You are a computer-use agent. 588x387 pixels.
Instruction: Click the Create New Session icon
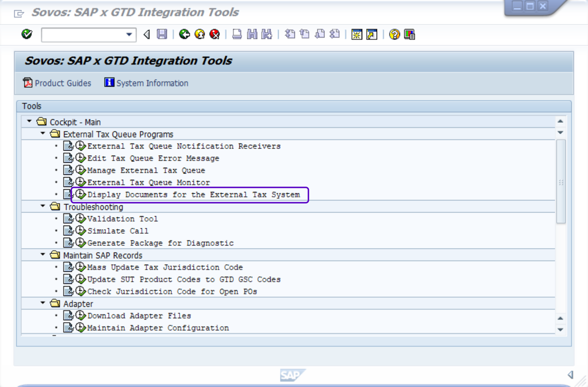pos(357,34)
